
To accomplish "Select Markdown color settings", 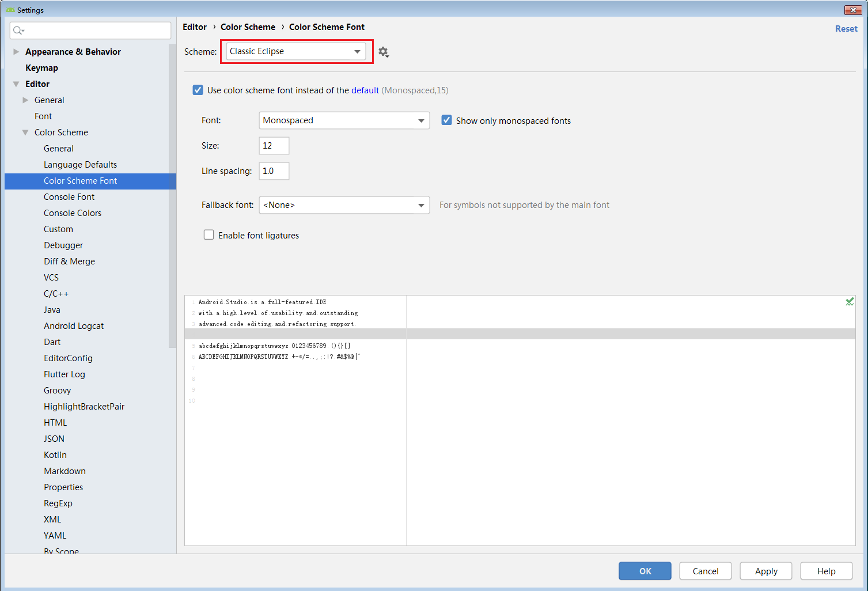I will tap(65, 471).
